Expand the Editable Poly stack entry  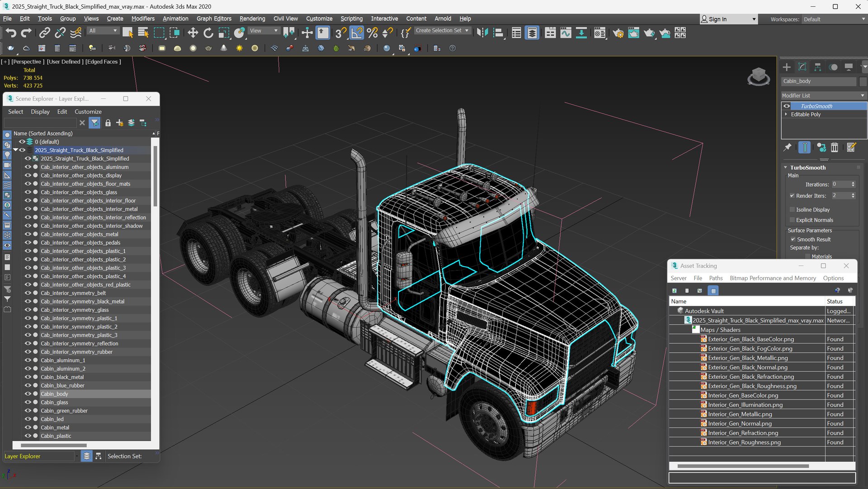click(786, 115)
